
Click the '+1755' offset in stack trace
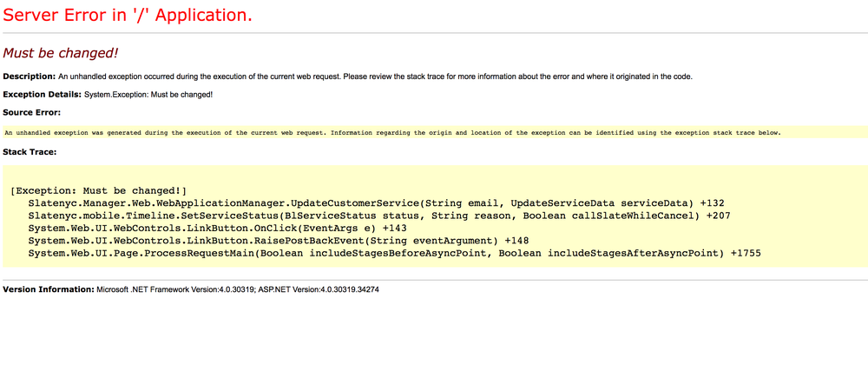point(746,253)
